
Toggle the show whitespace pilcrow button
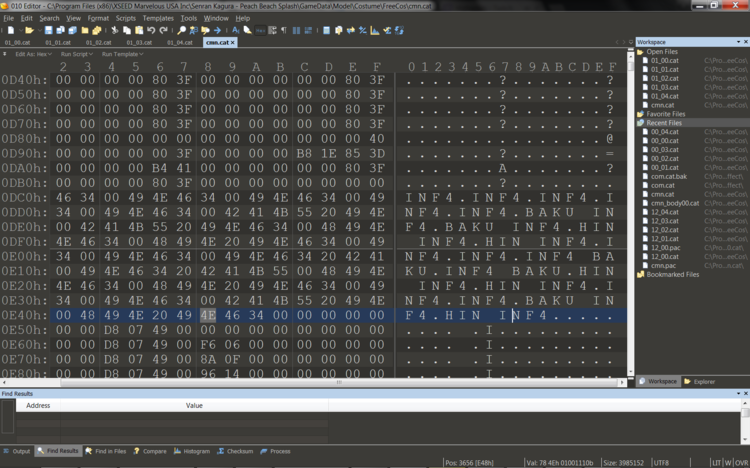tap(284, 30)
